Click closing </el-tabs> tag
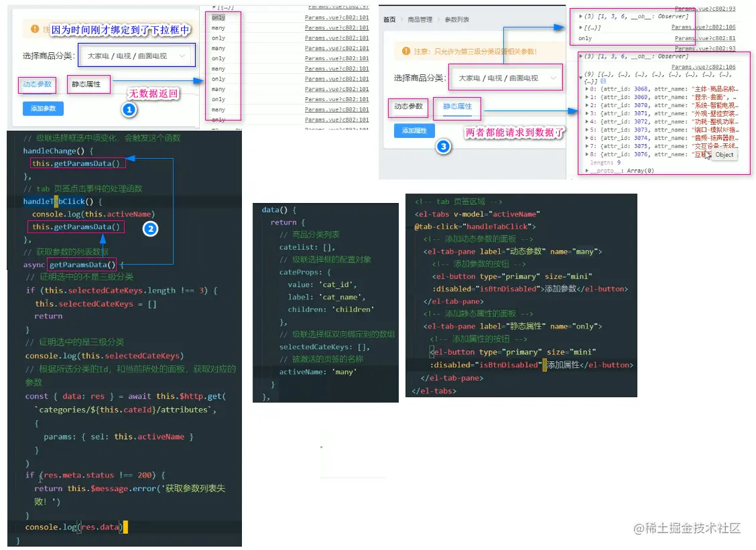 coord(434,391)
